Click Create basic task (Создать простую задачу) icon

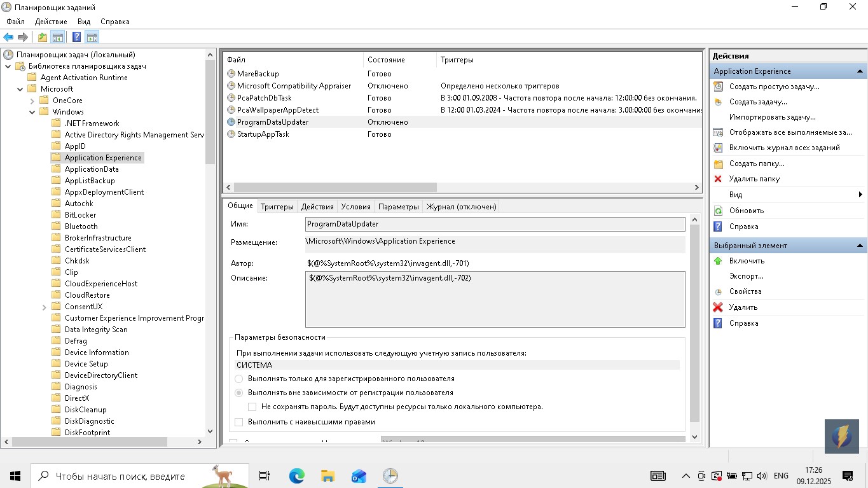coord(718,87)
